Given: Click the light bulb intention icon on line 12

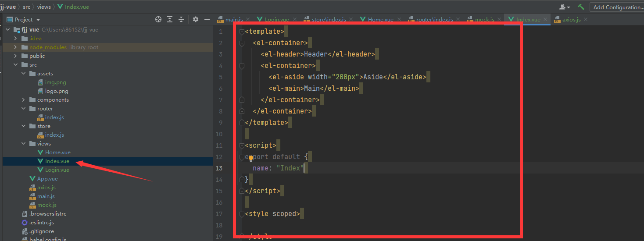Looking at the screenshot, I should pyautogui.click(x=251, y=158).
